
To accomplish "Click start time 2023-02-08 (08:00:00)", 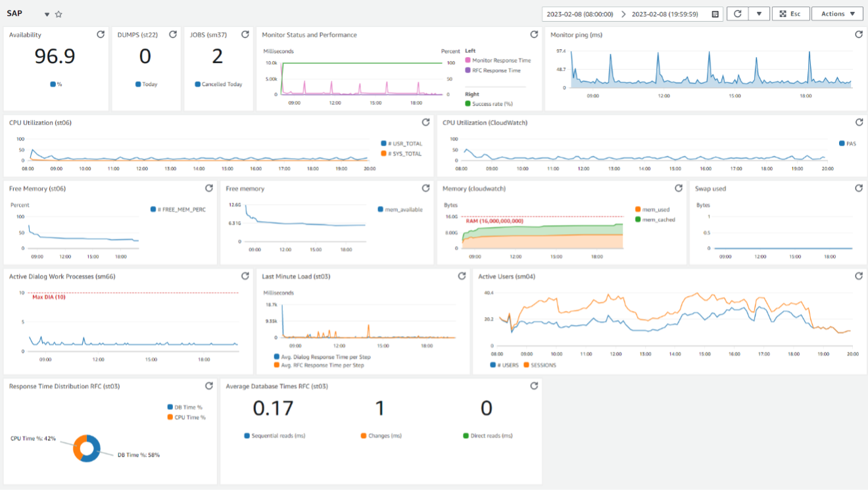I will 580,14.
